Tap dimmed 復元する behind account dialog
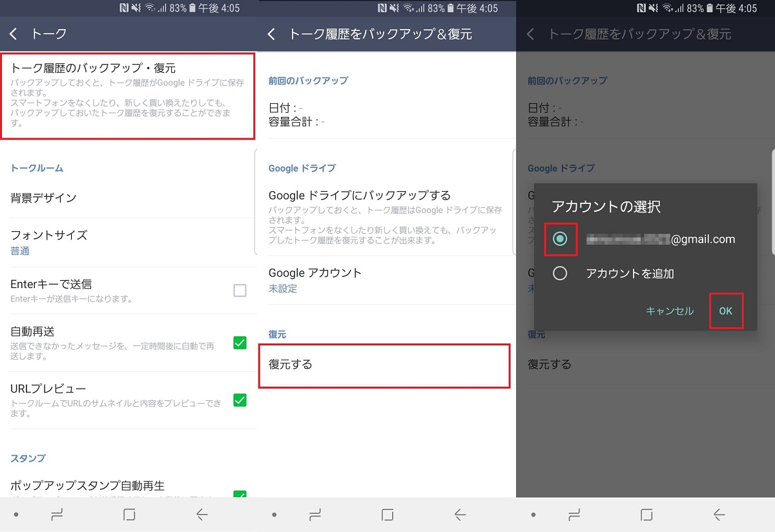This screenshot has width=775, height=532. [550, 364]
